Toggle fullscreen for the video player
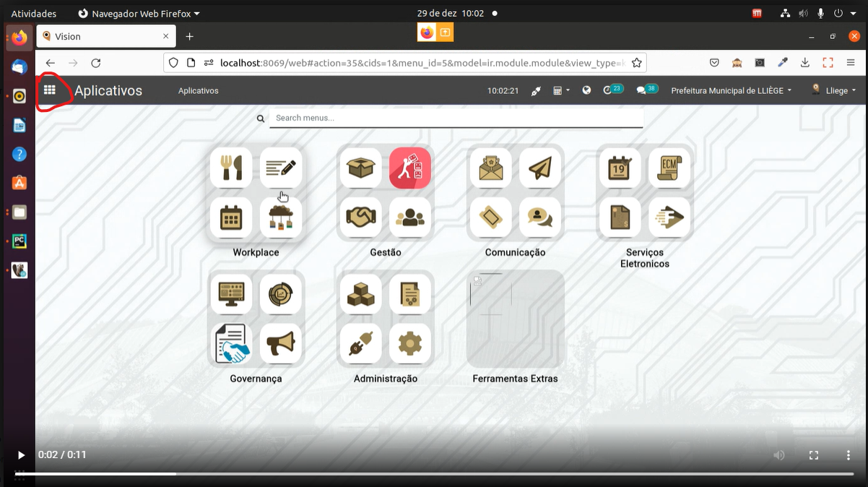Screen dimensions: 868x487 pyautogui.click(x=814, y=455)
